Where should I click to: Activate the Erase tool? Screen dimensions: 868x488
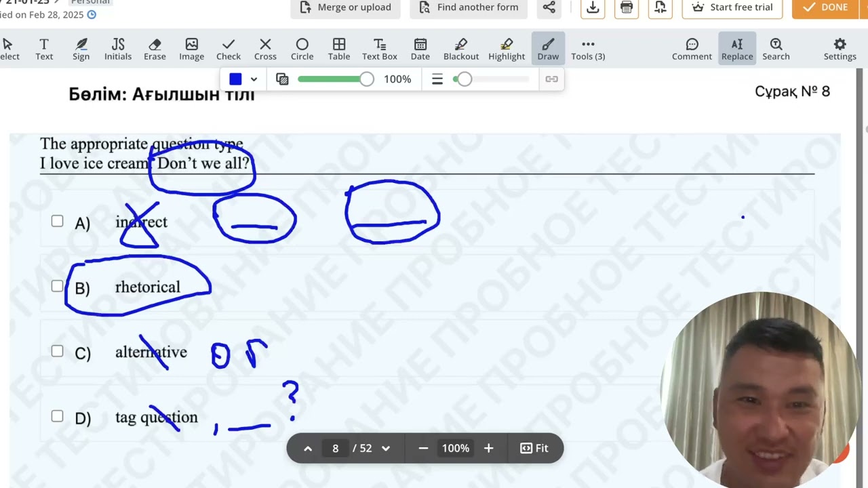[x=155, y=49]
